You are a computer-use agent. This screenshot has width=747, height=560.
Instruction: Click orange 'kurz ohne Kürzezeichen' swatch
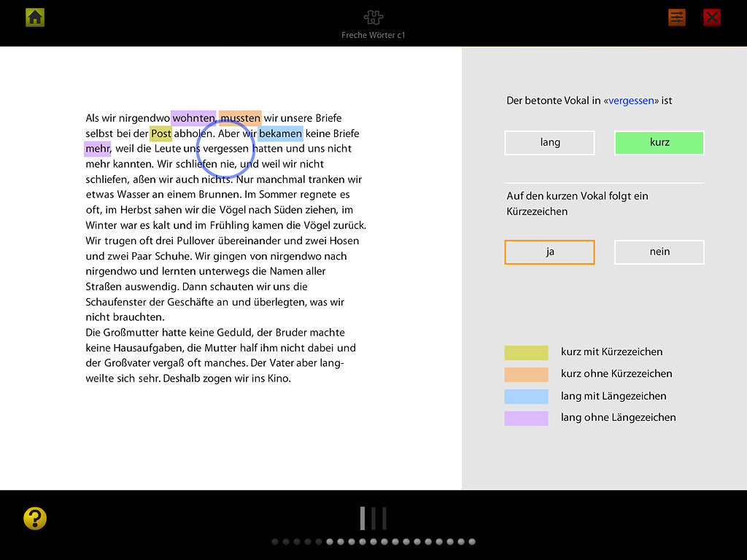(526, 375)
